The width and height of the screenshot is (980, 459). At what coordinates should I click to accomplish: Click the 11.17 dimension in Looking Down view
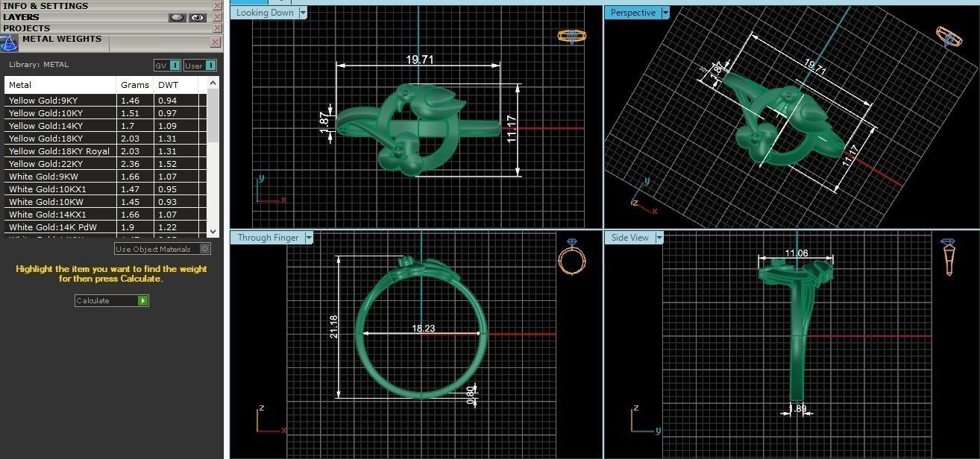(511, 129)
